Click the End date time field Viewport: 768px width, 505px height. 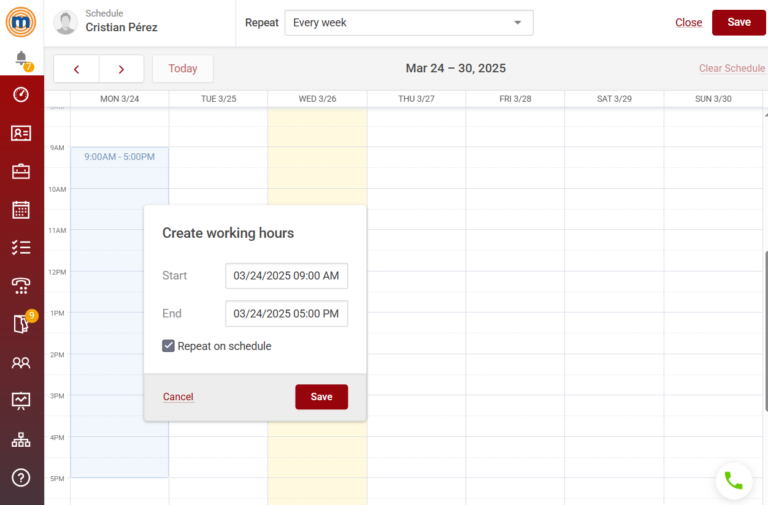coord(286,314)
